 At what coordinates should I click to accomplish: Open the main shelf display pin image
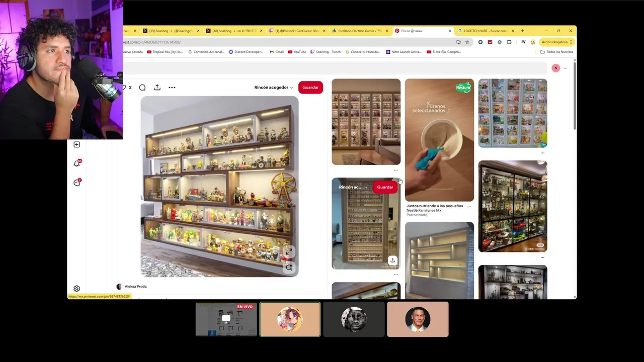219,187
